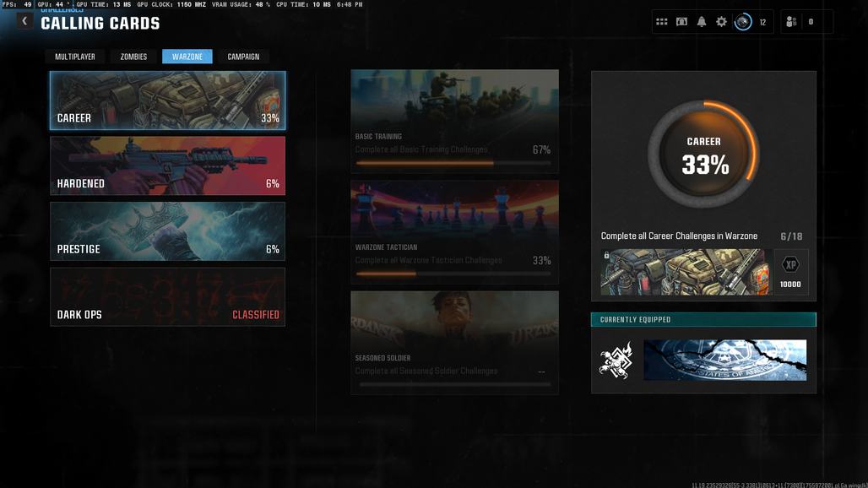Click the 67% Basic Training percentage

point(541,150)
